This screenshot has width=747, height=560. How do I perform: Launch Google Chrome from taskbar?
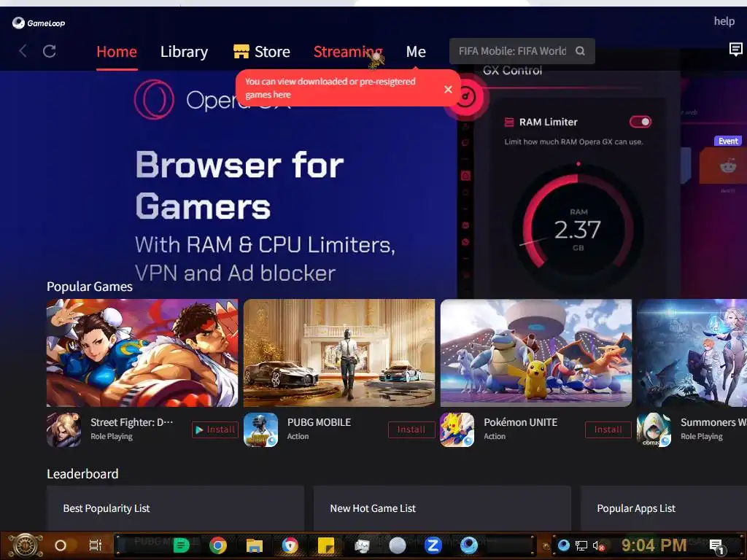[x=217, y=545]
